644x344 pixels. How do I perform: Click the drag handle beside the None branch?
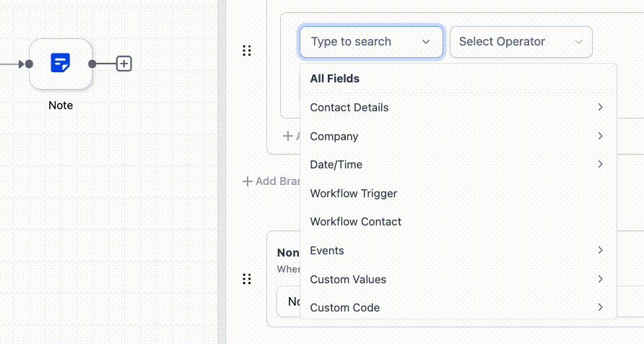[x=247, y=279]
